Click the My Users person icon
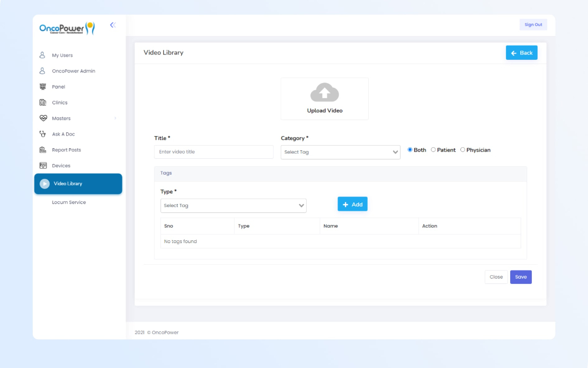The image size is (588, 368). (x=42, y=55)
